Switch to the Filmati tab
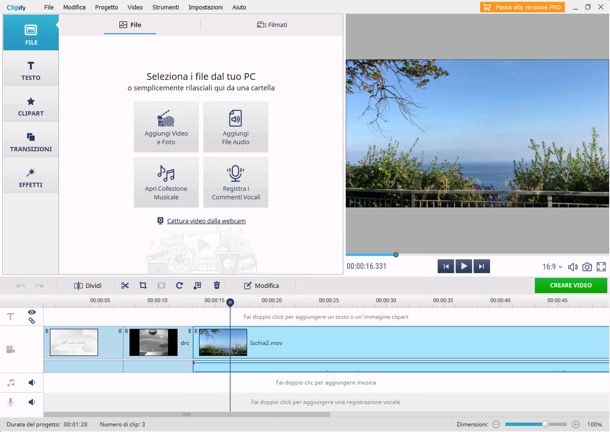This screenshot has width=610, height=432. (x=272, y=24)
